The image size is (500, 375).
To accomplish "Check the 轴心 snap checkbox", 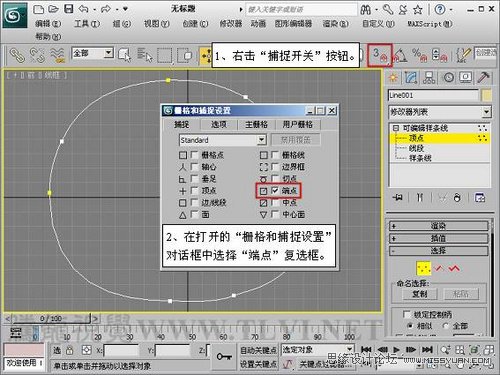I will pos(194,167).
